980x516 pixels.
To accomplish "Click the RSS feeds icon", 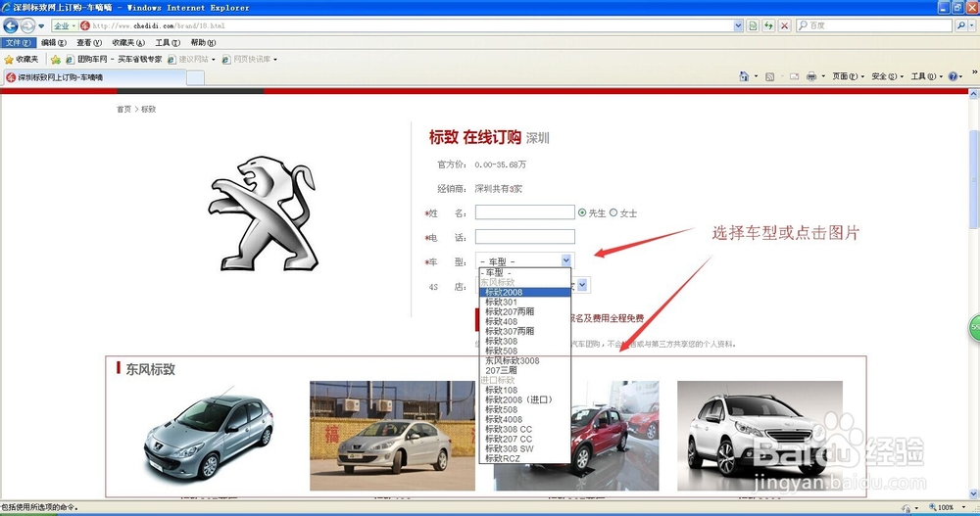I will click(x=770, y=76).
